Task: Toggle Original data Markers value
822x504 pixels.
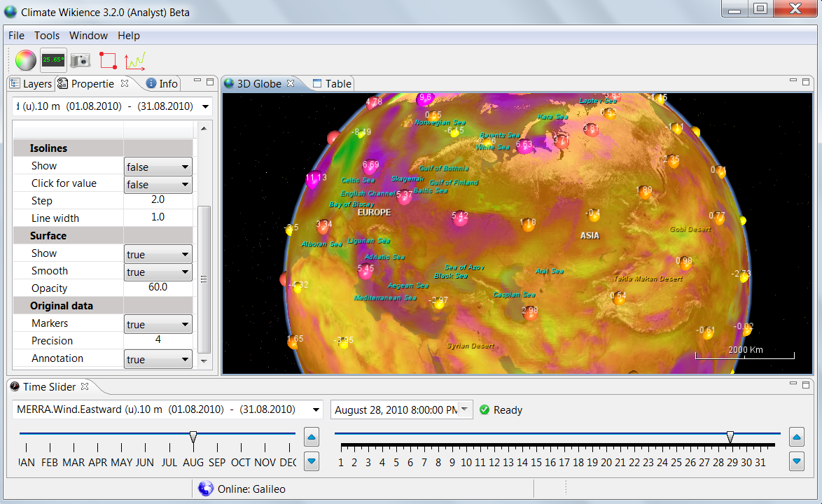Action: pos(158,324)
